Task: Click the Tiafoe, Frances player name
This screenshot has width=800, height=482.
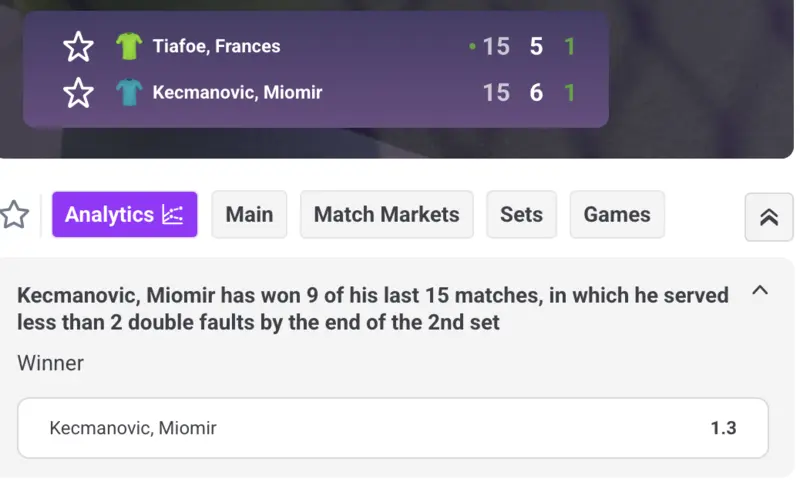Action: (216, 46)
